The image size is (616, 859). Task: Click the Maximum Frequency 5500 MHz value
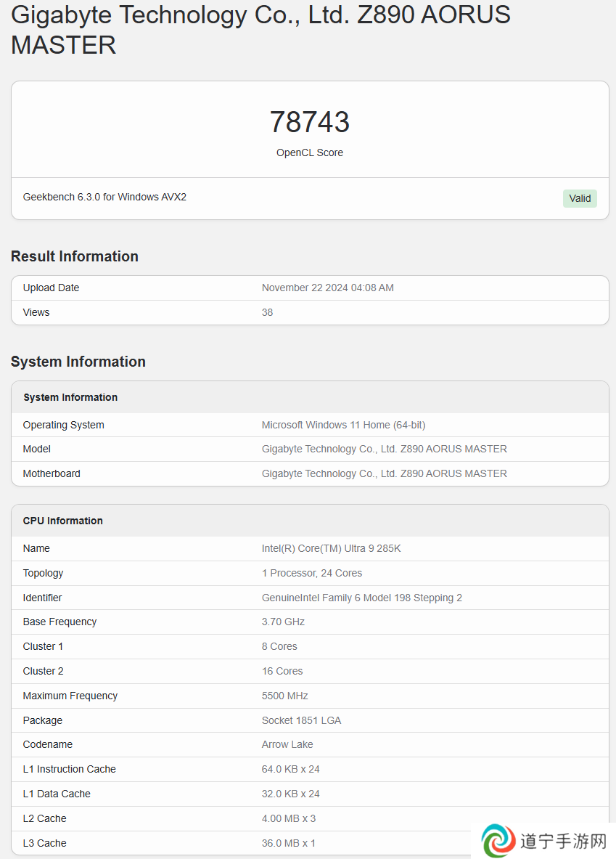[x=284, y=696]
